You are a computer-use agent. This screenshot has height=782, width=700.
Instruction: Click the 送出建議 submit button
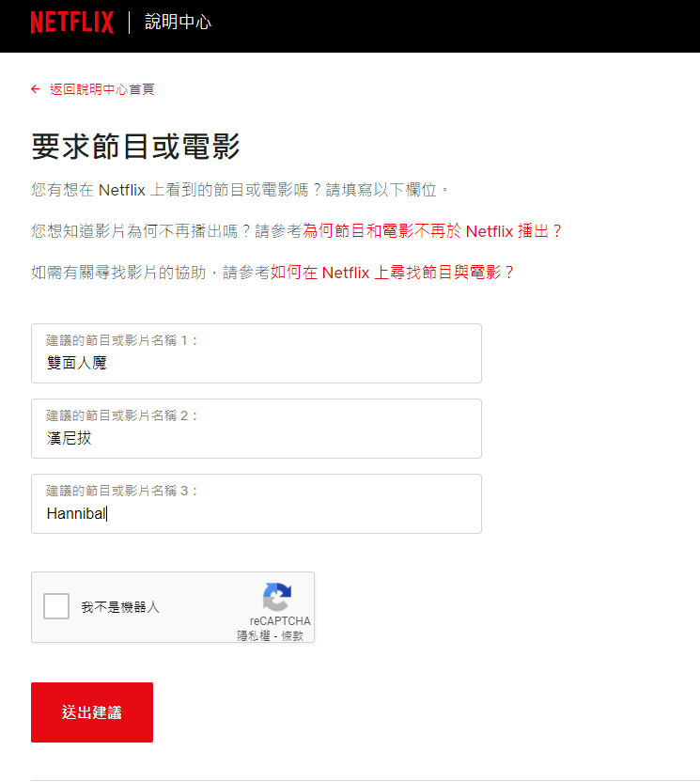[x=92, y=712]
